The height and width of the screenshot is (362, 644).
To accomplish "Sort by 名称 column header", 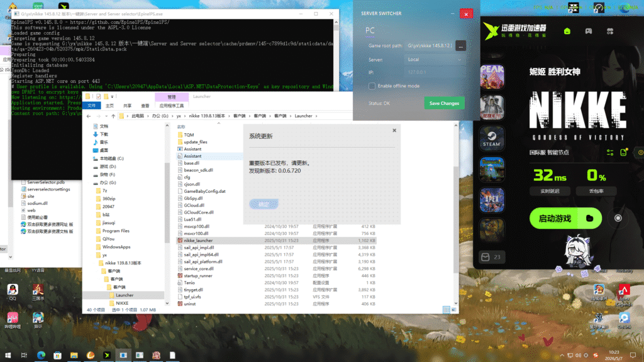I will (181, 127).
